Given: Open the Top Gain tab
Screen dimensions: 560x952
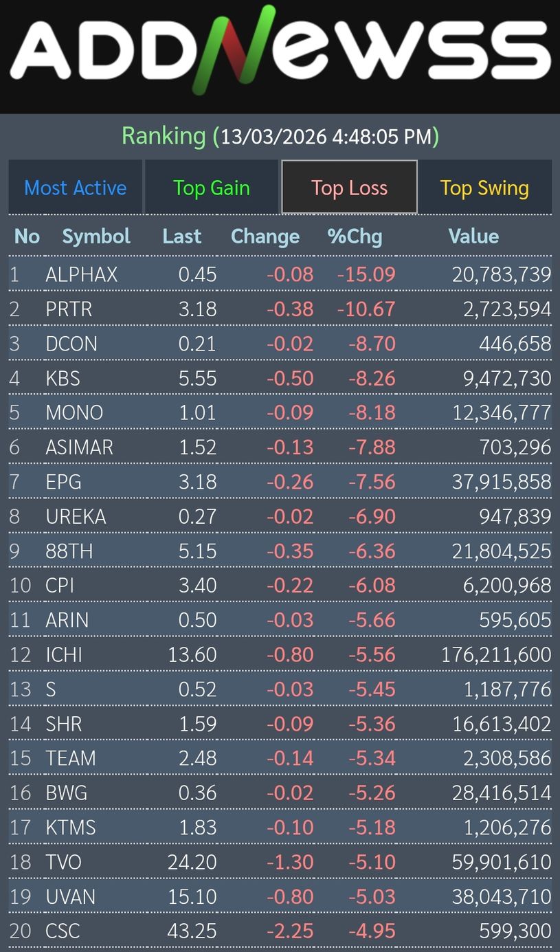Looking at the screenshot, I should click(212, 188).
